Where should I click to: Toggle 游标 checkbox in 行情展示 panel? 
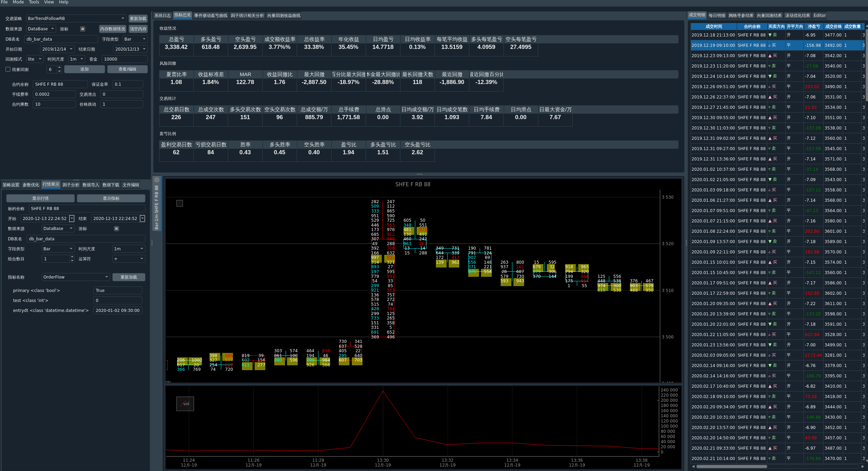(x=116, y=229)
